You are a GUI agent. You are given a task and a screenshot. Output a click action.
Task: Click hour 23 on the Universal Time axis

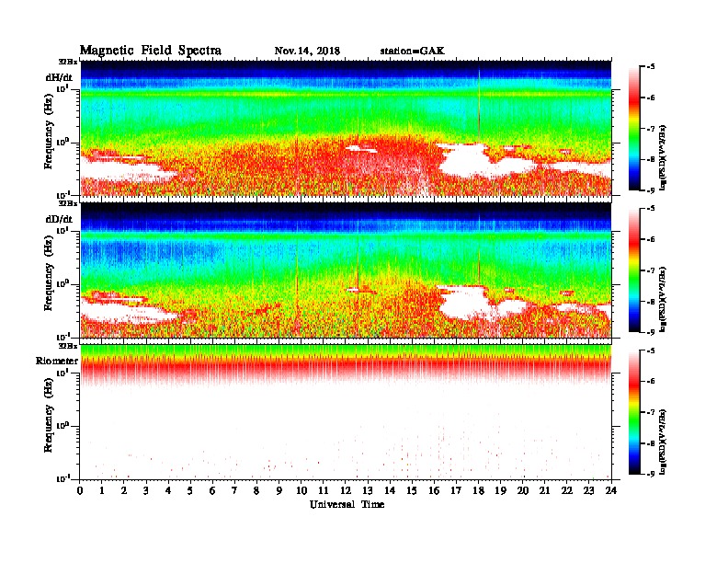[x=588, y=491]
